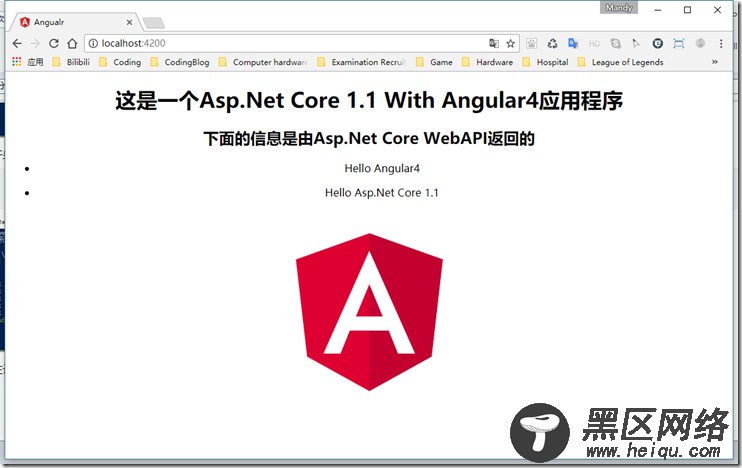Image resolution: width=742 pixels, height=468 pixels.
Task: Maximize the Chrome window
Action: (x=688, y=9)
